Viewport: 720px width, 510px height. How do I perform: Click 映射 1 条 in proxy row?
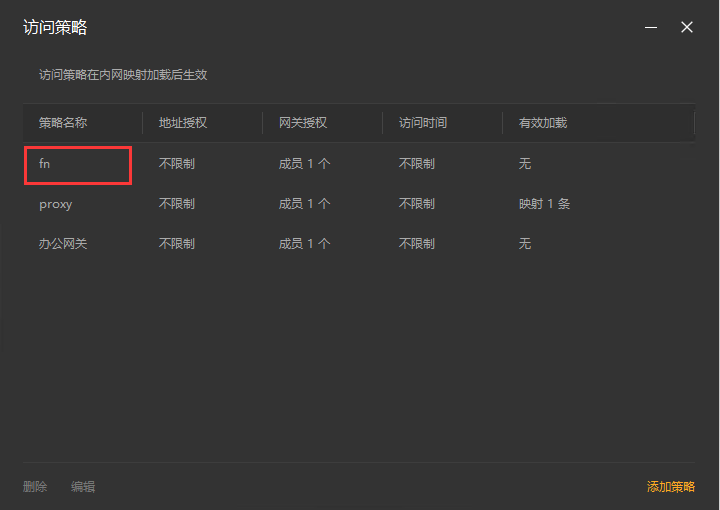[x=545, y=204]
